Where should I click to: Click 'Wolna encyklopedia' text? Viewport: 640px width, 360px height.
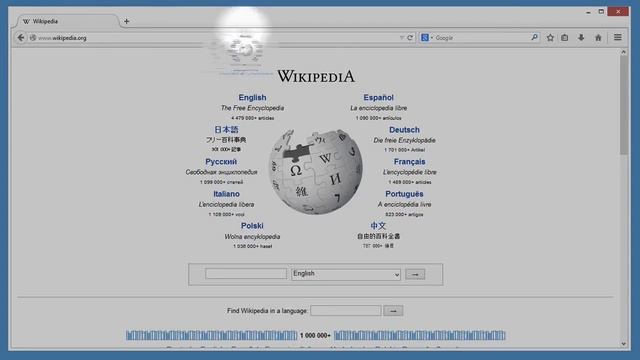(252, 237)
